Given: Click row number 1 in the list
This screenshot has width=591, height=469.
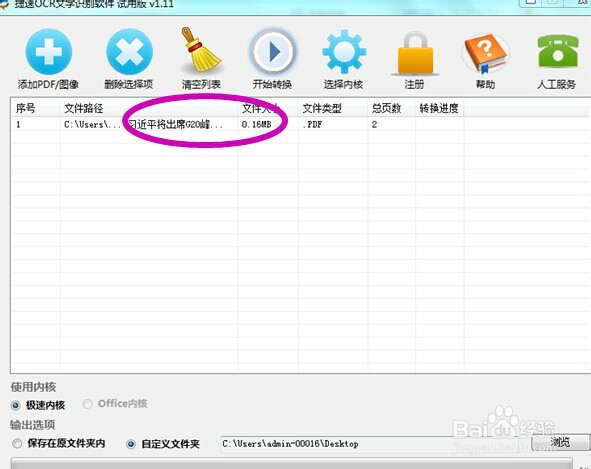Looking at the screenshot, I should click(18, 124).
